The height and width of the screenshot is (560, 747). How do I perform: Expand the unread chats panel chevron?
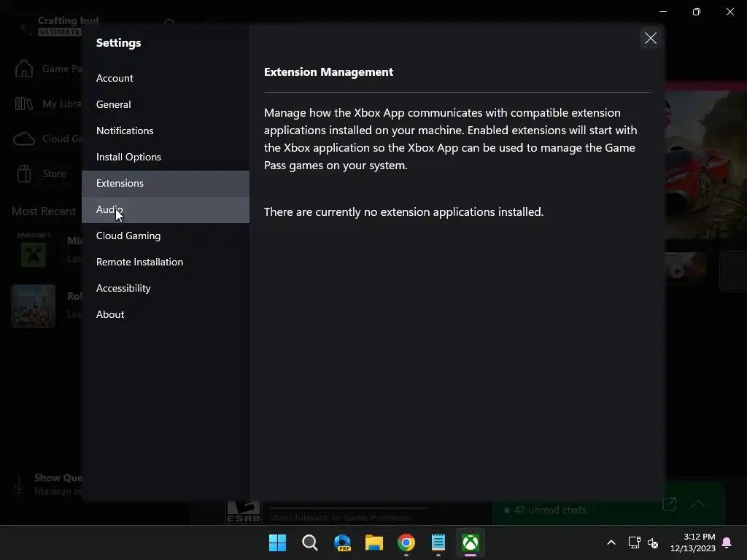(698, 505)
